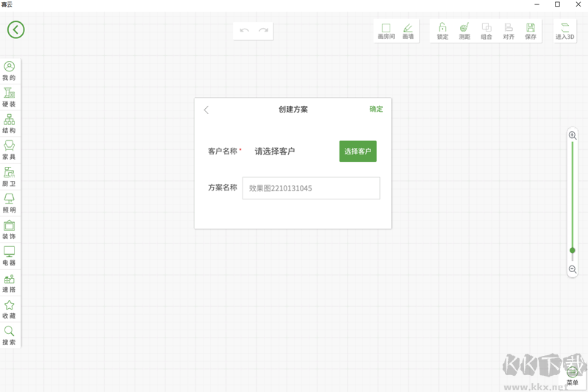Zoom in with the magnifier plus icon
The image size is (588, 392).
573,135
